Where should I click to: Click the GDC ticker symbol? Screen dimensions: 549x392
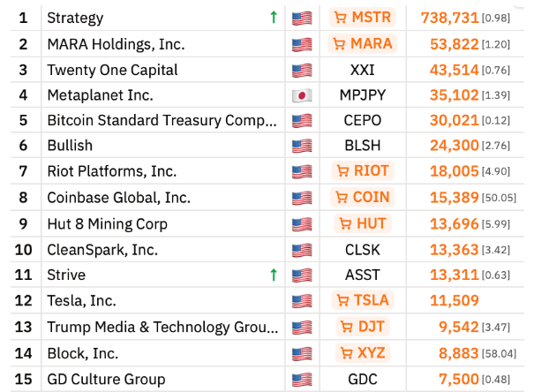tap(363, 379)
